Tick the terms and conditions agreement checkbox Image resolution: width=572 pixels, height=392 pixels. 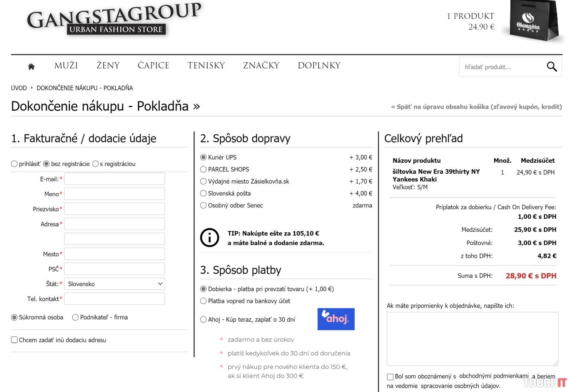click(390, 376)
